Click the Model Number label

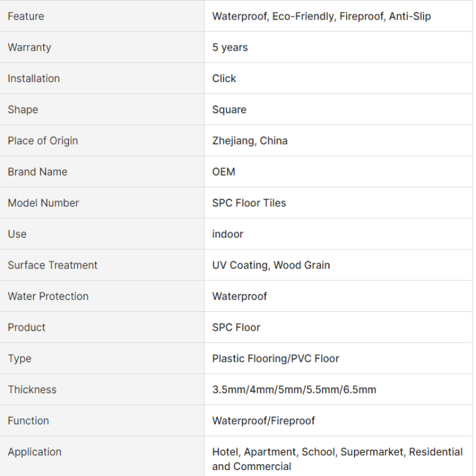click(43, 203)
